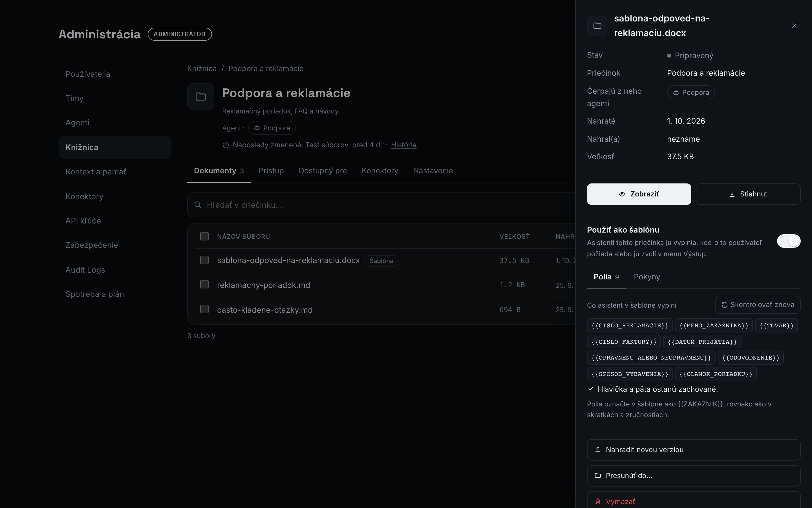
Task: Open Používatelia in the sidebar
Action: click(x=115, y=74)
